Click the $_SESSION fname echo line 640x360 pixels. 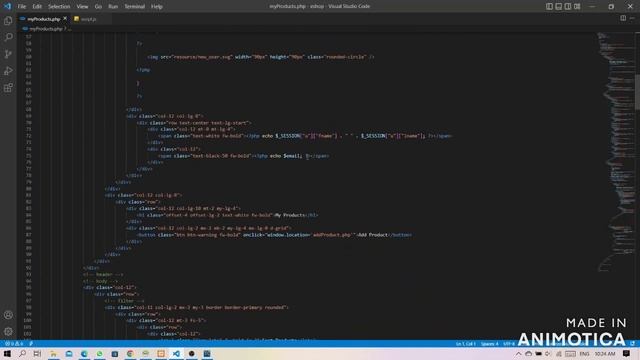coord(305,136)
